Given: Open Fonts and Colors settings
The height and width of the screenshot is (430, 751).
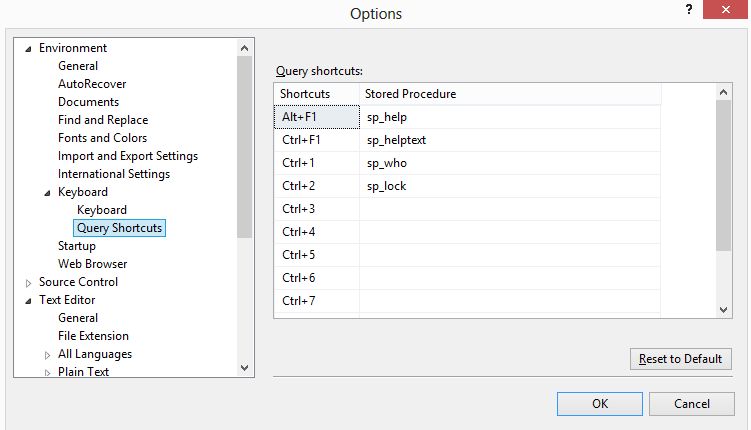Looking at the screenshot, I should [x=102, y=138].
